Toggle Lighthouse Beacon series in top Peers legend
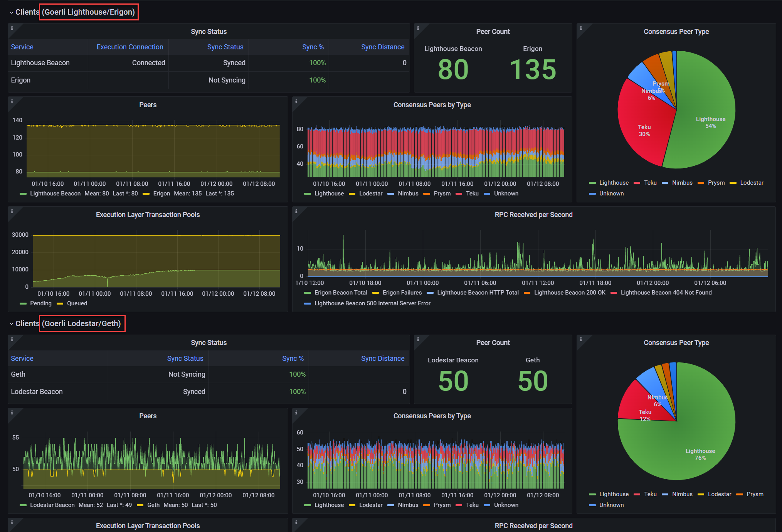 (x=55, y=194)
